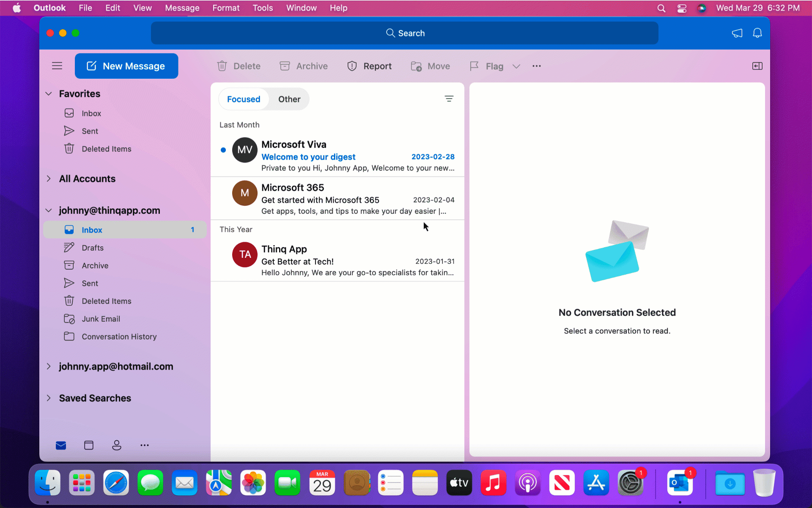812x508 pixels.
Task: Switch to the People view icon
Action: [117, 445]
